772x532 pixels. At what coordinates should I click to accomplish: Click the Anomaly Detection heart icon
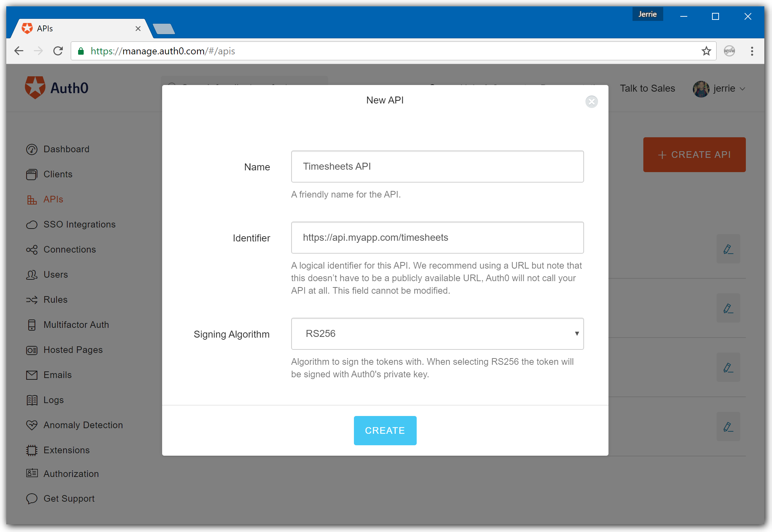32,425
